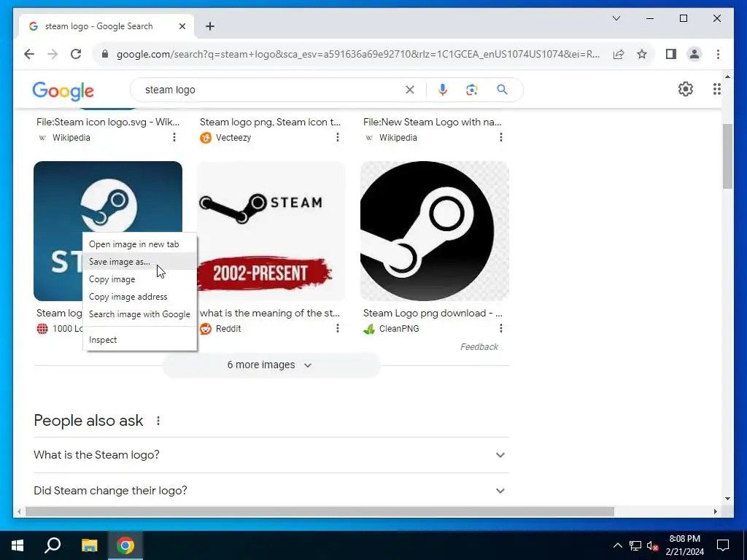Click the Google logo
The image size is (747, 560).
coord(63,90)
